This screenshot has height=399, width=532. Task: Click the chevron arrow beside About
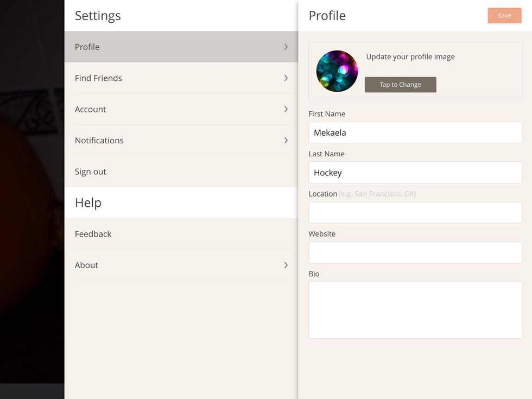pos(286,265)
